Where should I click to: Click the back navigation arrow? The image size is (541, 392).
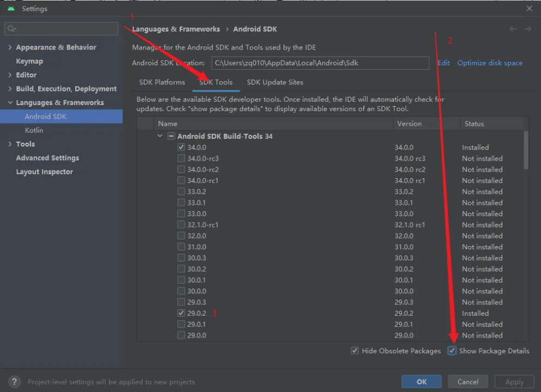[x=513, y=29]
